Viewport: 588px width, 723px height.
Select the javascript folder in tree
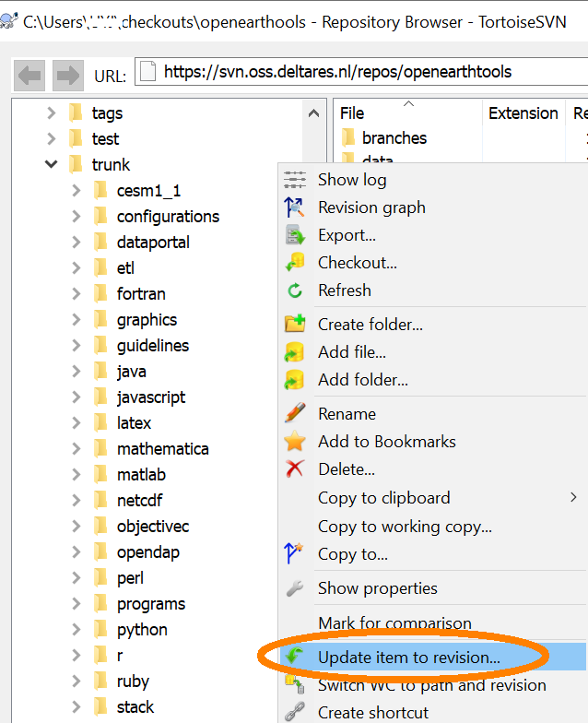pos(151,397)
